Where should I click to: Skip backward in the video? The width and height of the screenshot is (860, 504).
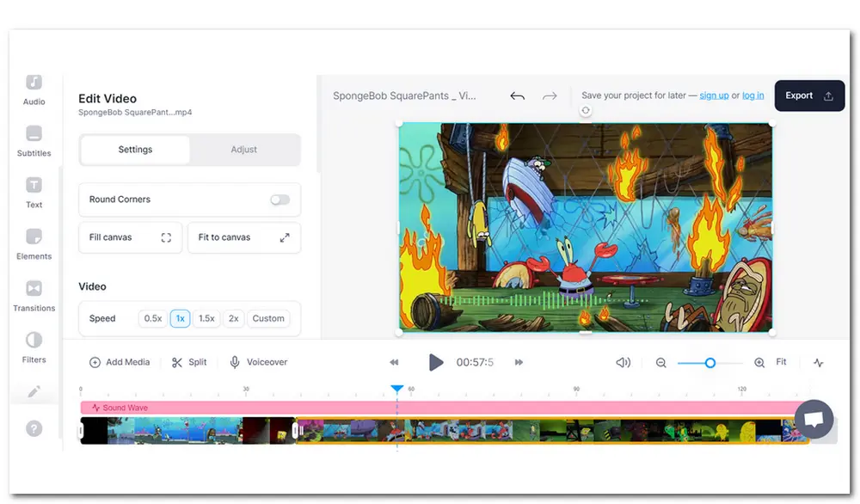click(394, 362)
